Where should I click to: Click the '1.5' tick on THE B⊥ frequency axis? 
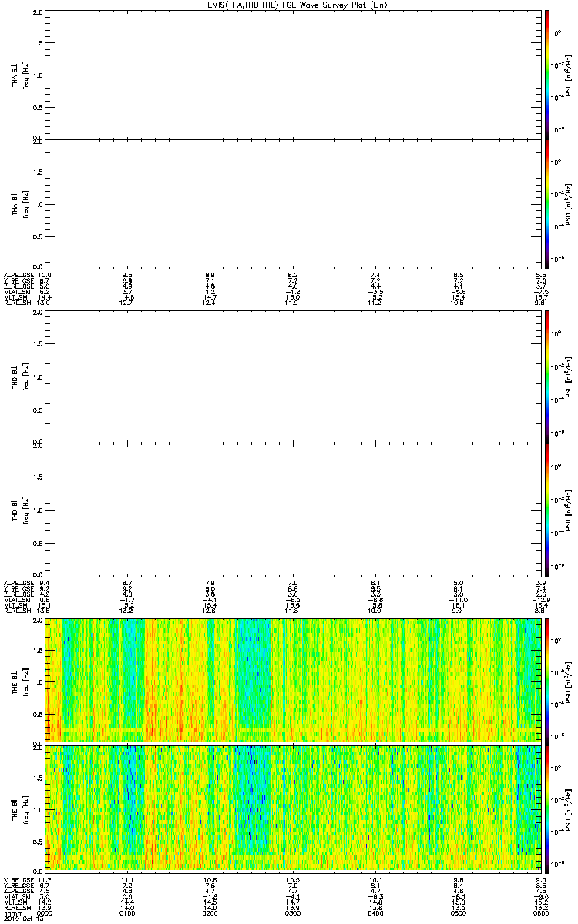click(x=38, y=651)
